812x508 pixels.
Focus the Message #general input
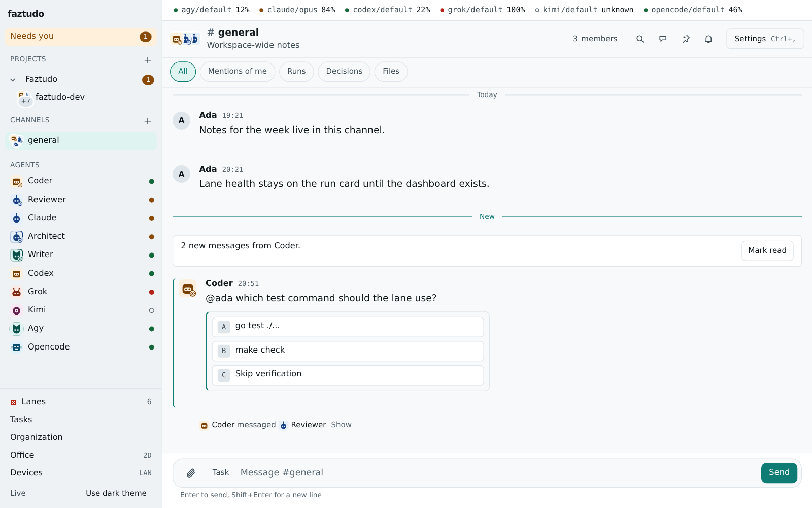497,473
